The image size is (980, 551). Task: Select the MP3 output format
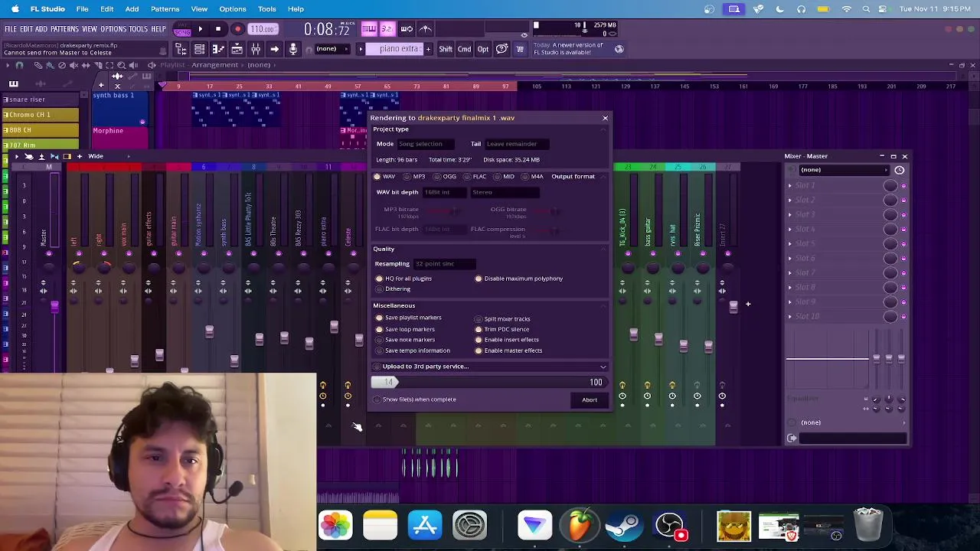coord(414,177)
